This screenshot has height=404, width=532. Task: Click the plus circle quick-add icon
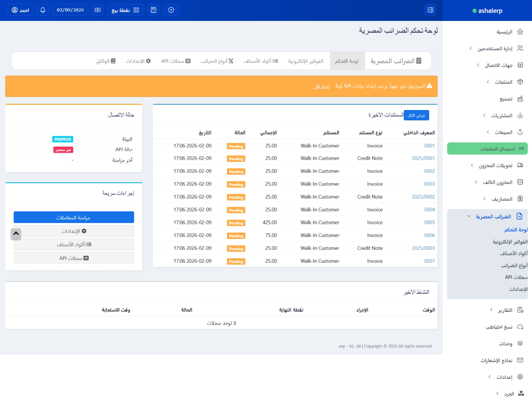(x=171, y=10)
